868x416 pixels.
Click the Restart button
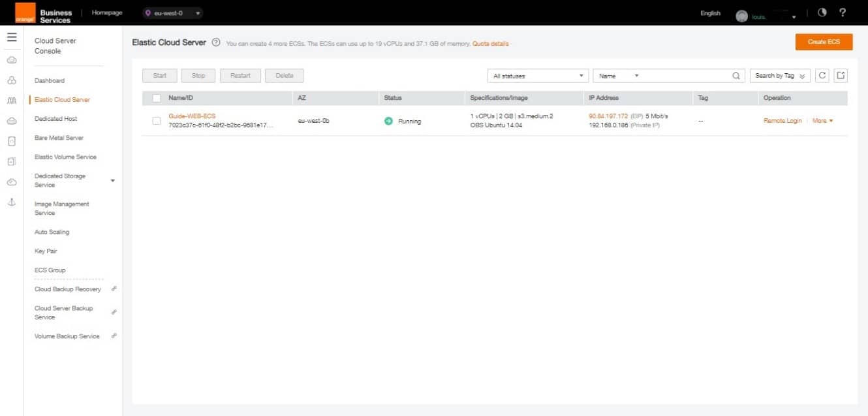coord(240,76)
